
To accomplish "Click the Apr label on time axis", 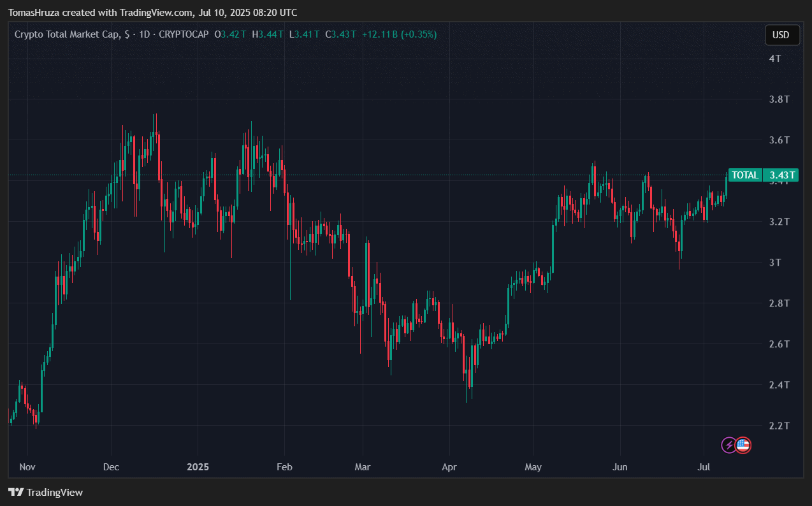I will (449, 467).
